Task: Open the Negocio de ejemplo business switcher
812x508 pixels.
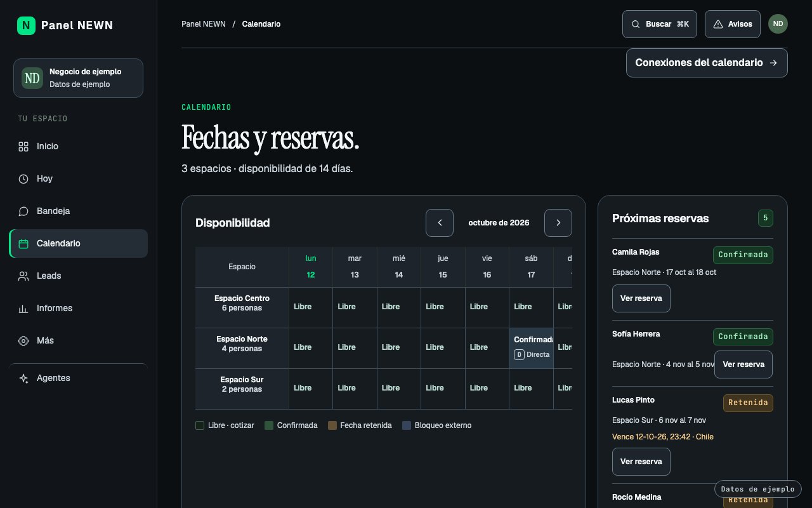Action: 78,78
